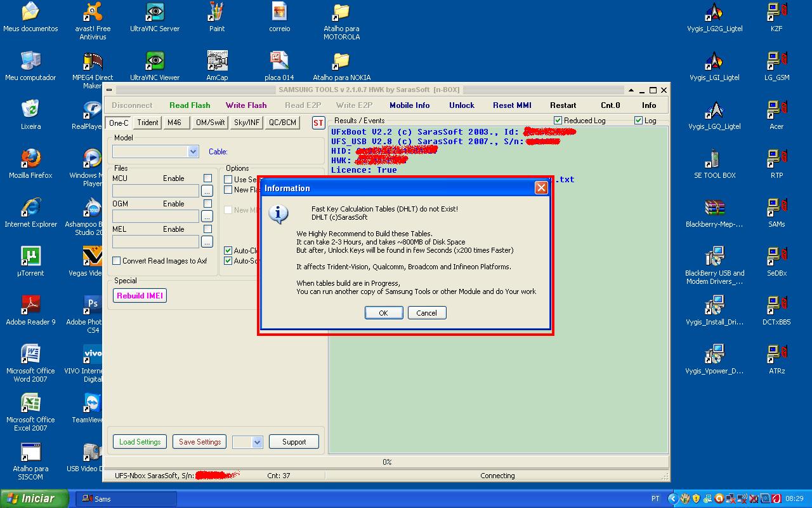Open DCTxBB5 desktop icon

click(776, 311)
